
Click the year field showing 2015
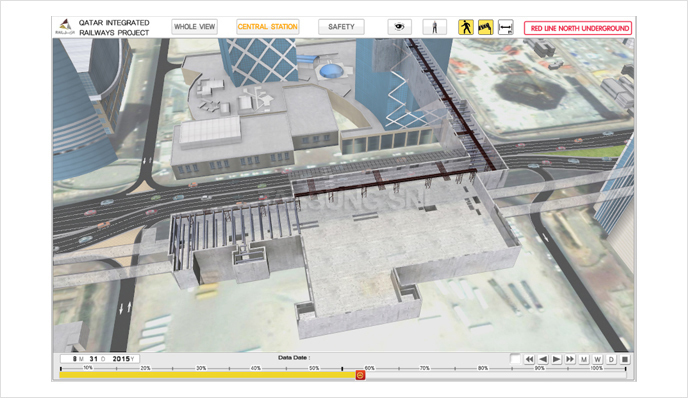[x=121, y=359]
